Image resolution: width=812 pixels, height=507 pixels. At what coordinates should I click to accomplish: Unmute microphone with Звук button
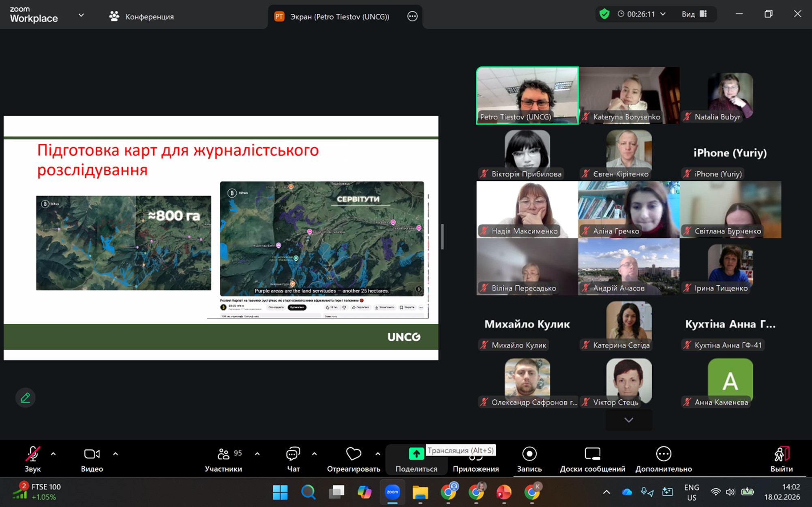[x=32, y=454]
